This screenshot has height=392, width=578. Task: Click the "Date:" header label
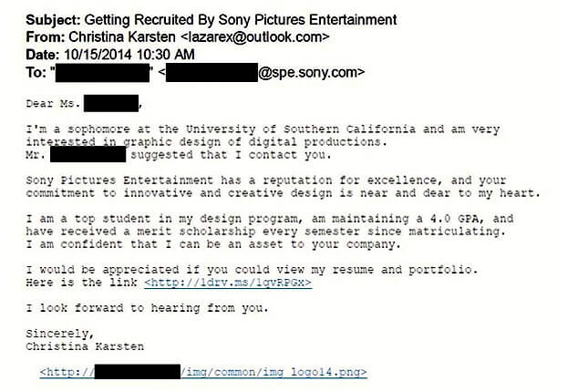click(x=43, y=55)
